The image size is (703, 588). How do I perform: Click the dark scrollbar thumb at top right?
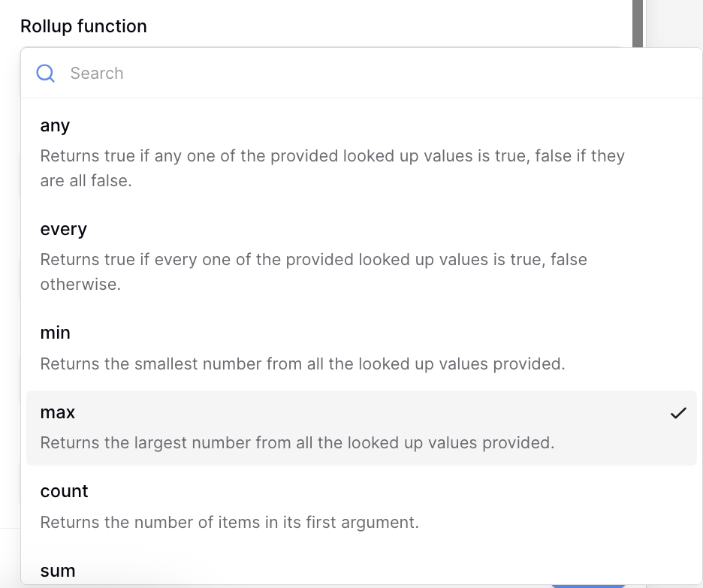coord(638,23)
